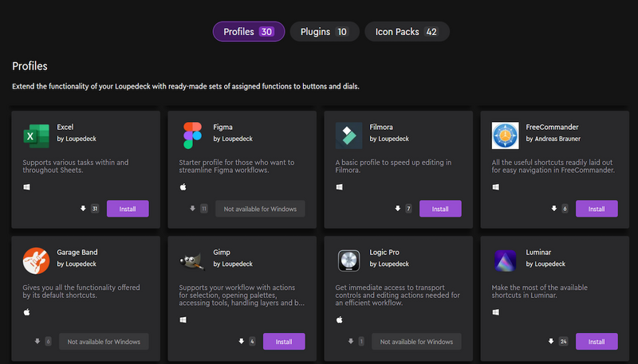
Task: Click the Gimp mascot icon
Action: tap(192, 260)
